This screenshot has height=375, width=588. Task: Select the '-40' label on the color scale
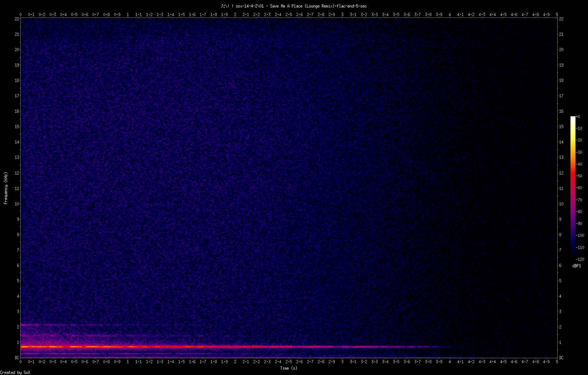pos(579,164)
